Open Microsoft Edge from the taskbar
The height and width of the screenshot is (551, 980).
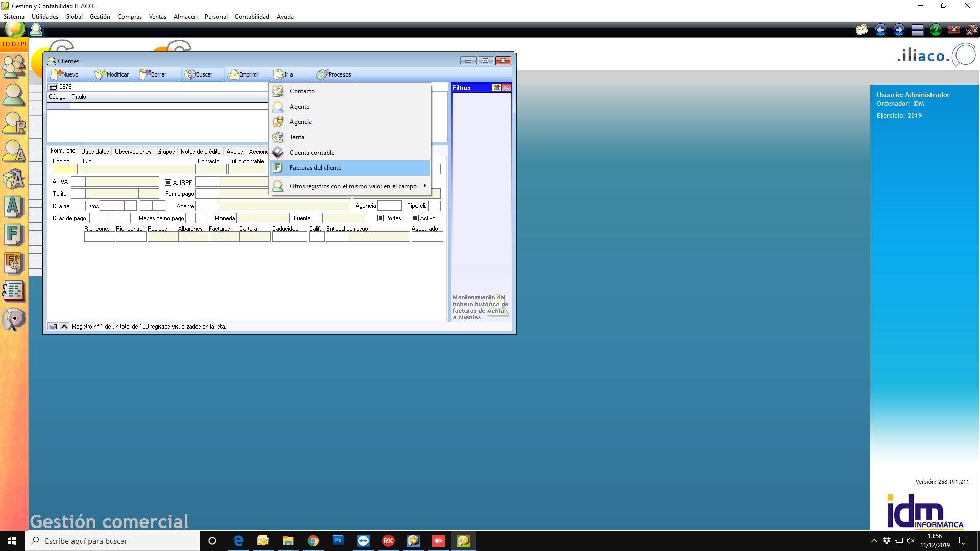[x=238, y=541]
